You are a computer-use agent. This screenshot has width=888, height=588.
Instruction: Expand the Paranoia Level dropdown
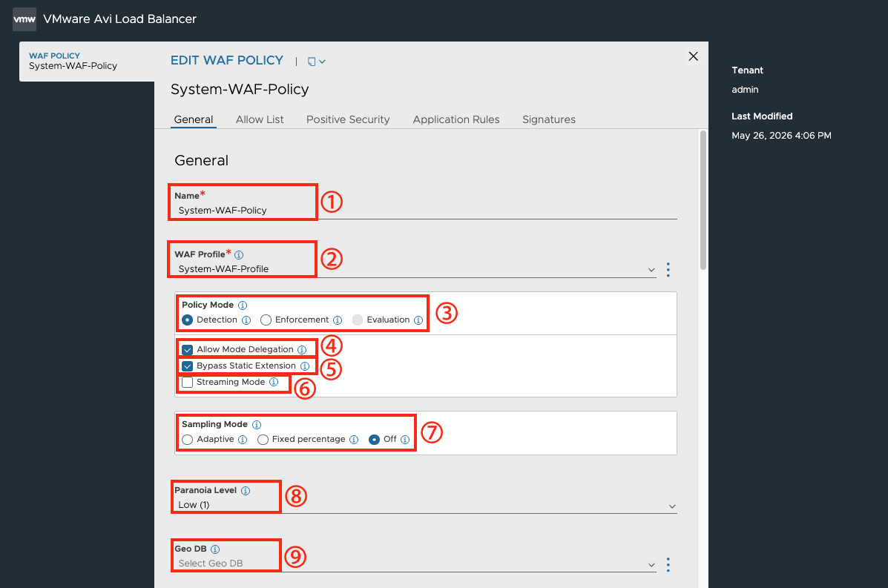click(x=672, y=506)
